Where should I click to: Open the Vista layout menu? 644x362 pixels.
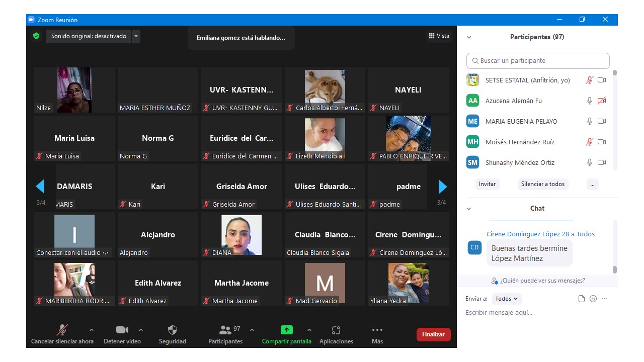pyautogui.click(x=439, y=36)
